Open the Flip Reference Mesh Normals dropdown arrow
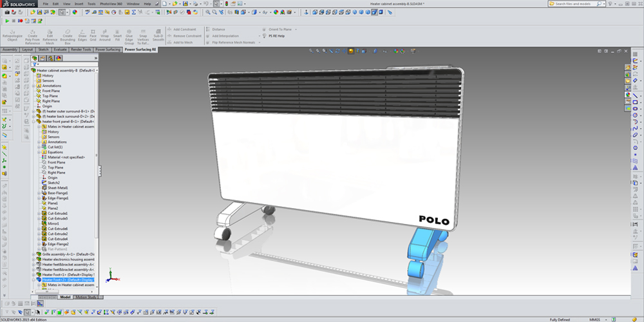The width and height of the screenshot is (644, 322). (260, 43)
